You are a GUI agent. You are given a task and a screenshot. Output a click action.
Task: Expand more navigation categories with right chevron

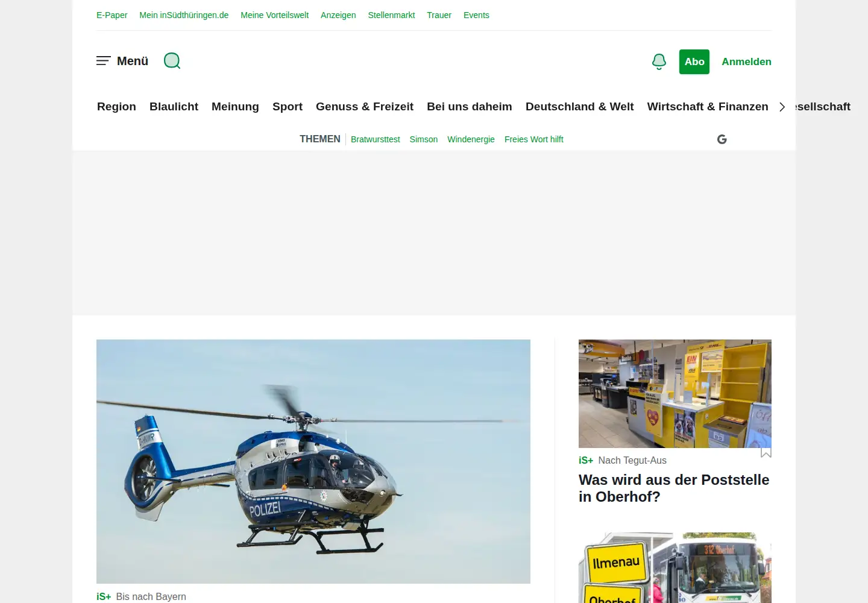[x=782, y=107]
